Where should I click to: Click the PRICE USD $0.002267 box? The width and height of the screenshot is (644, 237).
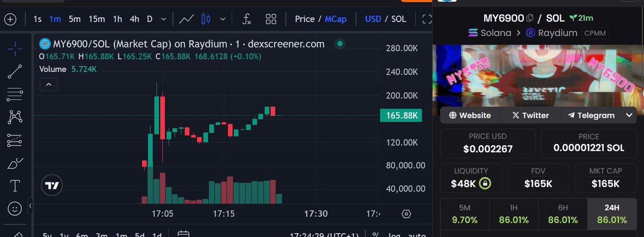click(487, 142)
